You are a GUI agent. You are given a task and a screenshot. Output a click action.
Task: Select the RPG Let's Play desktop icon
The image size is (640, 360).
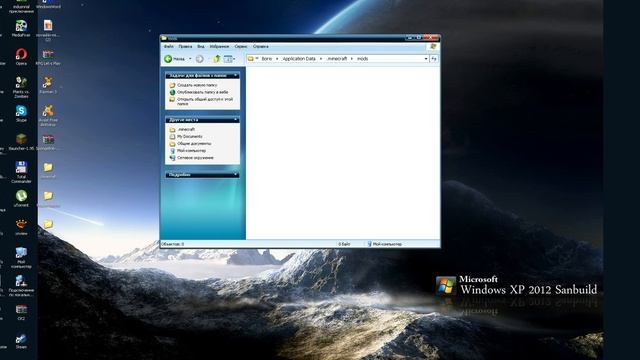(x=48, y=57)
